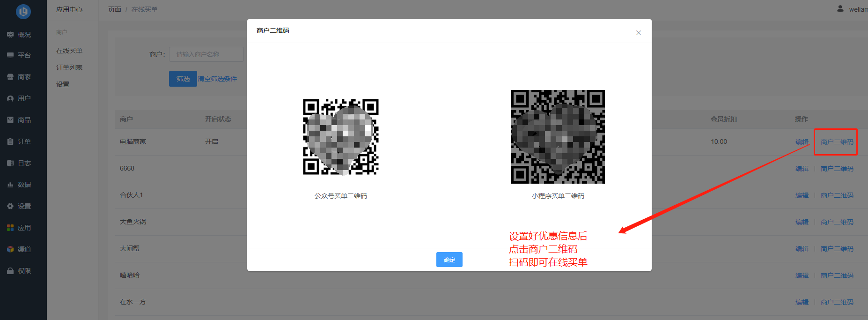Screen dimensions: 868x320
Task: Open 设置 settings in main sidebar
Action: (19, 206)
